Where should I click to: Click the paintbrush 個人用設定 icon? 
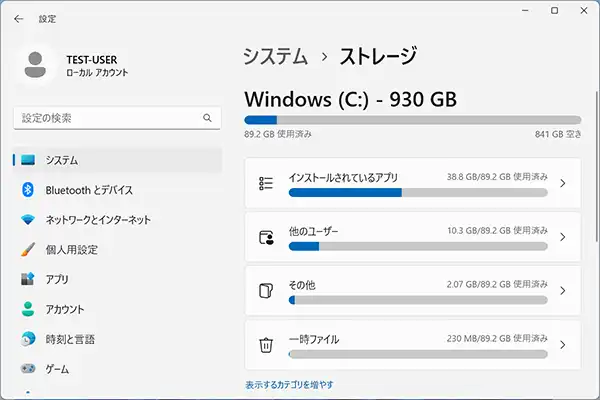(28, 250)
